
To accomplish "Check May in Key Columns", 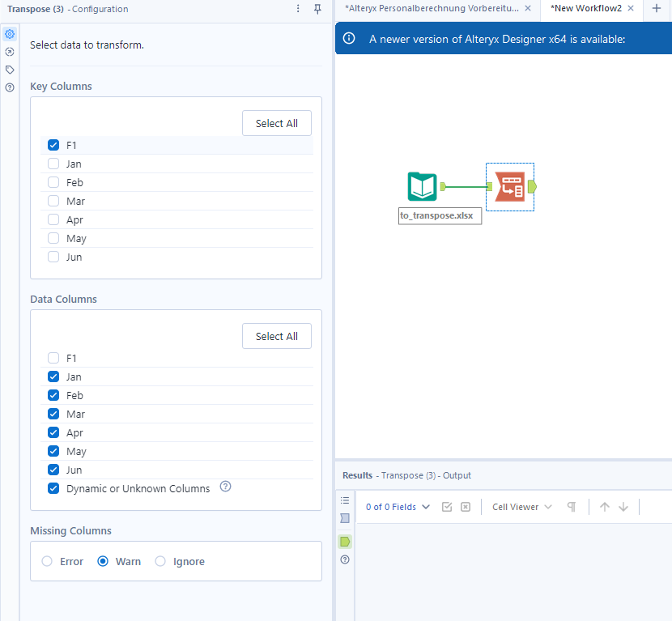I will click(53, 238).
